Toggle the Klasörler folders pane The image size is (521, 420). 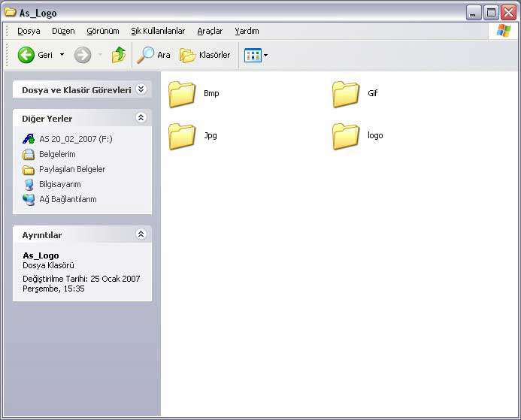point(205,55)
